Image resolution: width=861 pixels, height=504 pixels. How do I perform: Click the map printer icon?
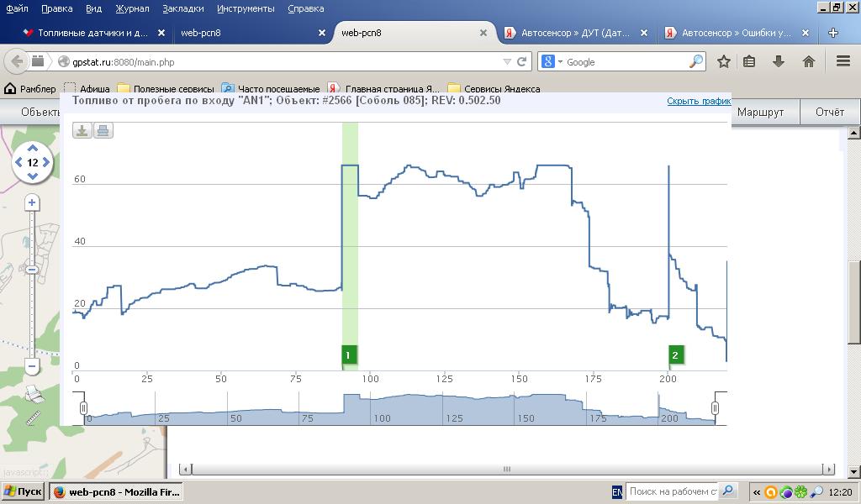pos(33,394)
